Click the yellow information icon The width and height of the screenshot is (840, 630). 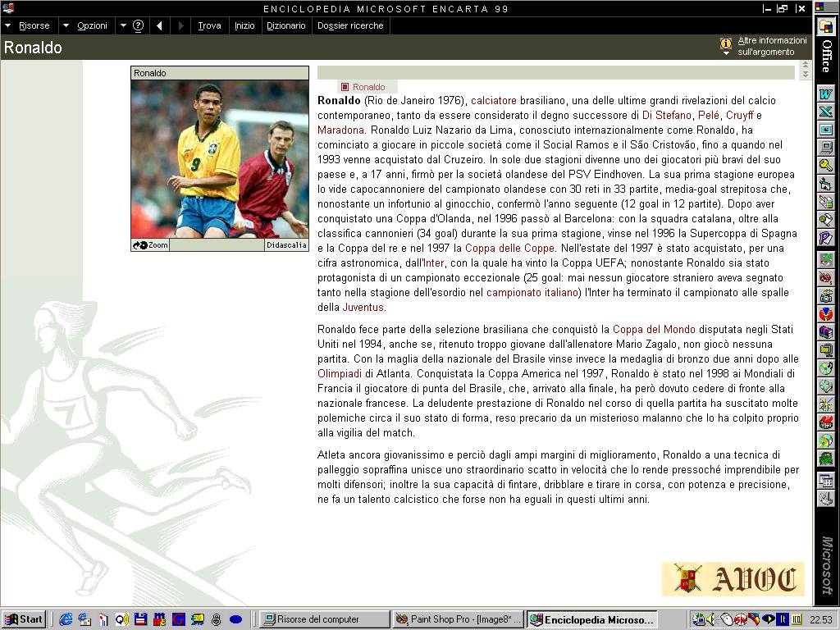coord(726,43)
